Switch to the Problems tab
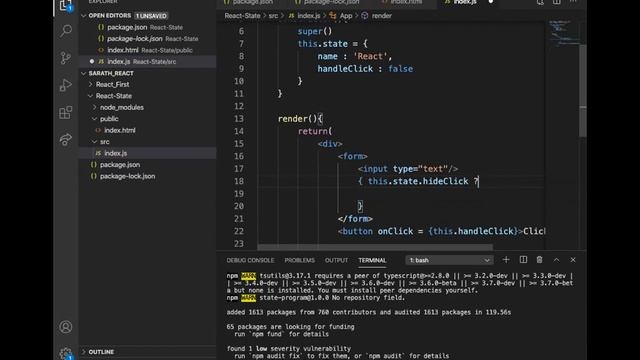 pos(300,260)
